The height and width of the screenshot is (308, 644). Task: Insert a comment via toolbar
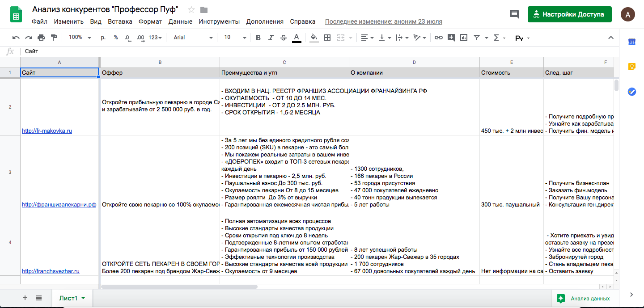click(451, 38)
